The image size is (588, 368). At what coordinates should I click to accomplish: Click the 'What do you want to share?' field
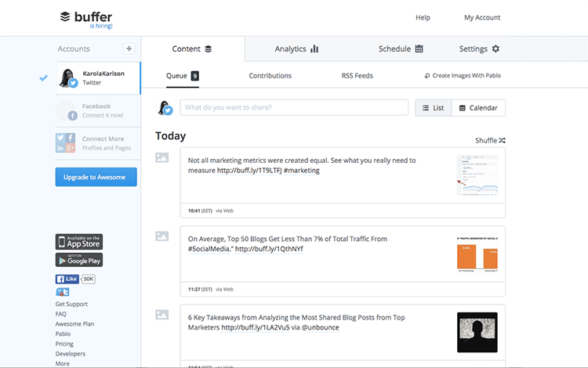point(294,107)
